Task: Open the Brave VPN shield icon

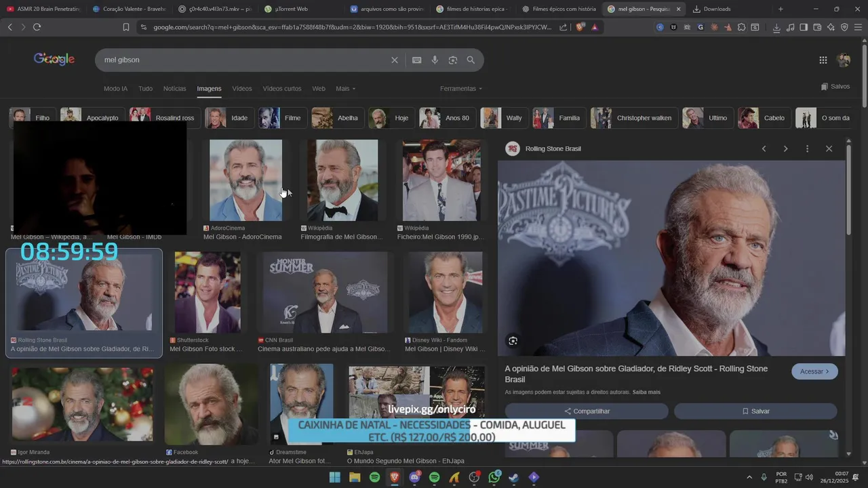Action: (x=844, y=27)
